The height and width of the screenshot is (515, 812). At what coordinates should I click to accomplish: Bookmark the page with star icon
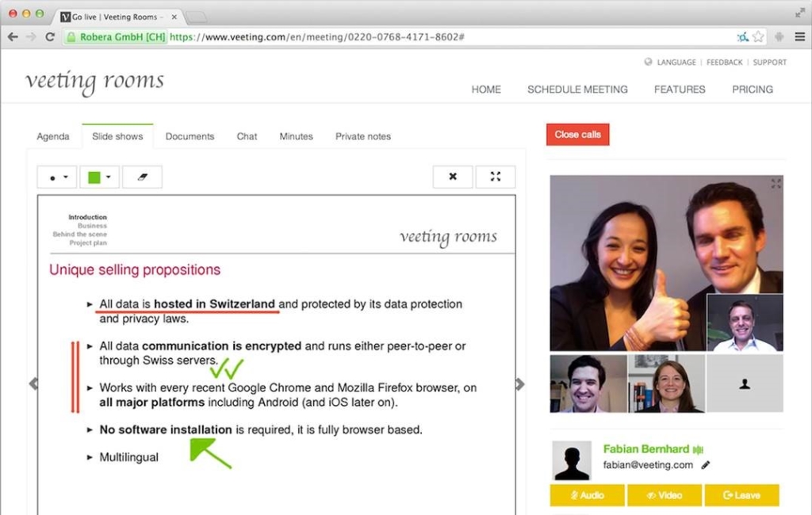tap(758, 36)
